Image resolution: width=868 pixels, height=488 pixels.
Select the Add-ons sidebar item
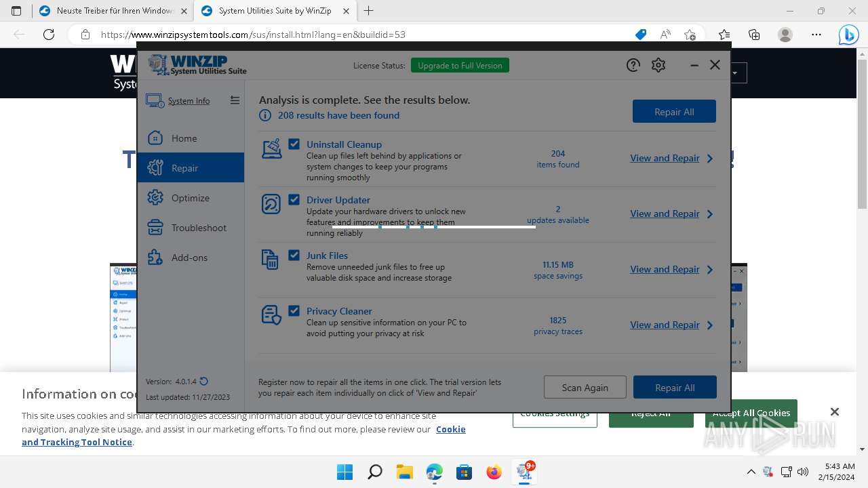point(191,258)
